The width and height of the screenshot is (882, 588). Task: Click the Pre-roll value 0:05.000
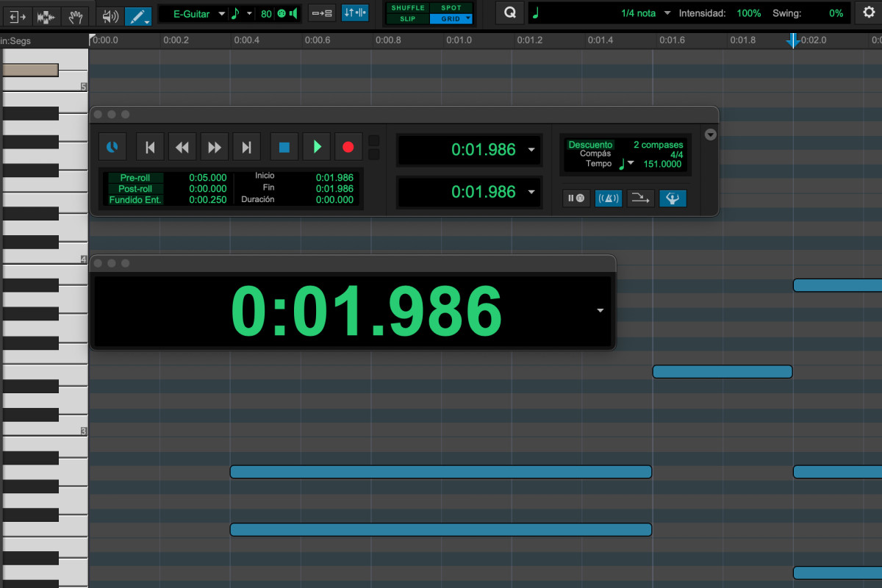coord(208,178)
